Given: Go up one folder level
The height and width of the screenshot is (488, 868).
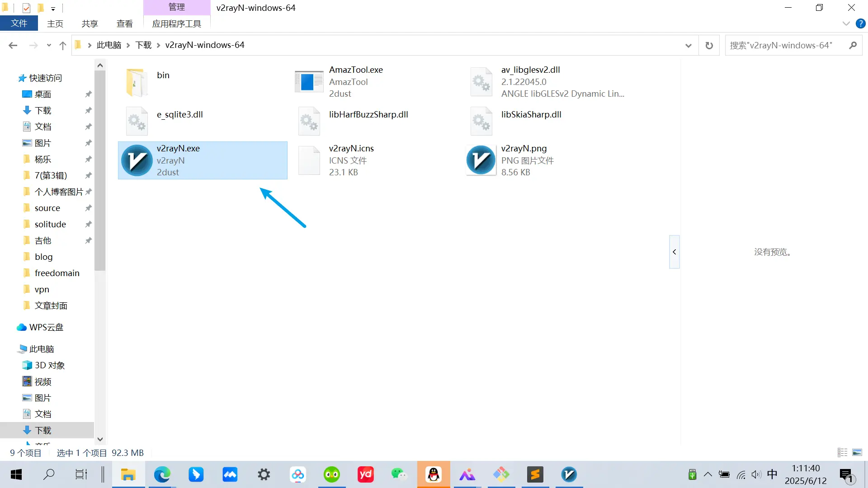Looking at the screenshot, I should coord(63,45).
